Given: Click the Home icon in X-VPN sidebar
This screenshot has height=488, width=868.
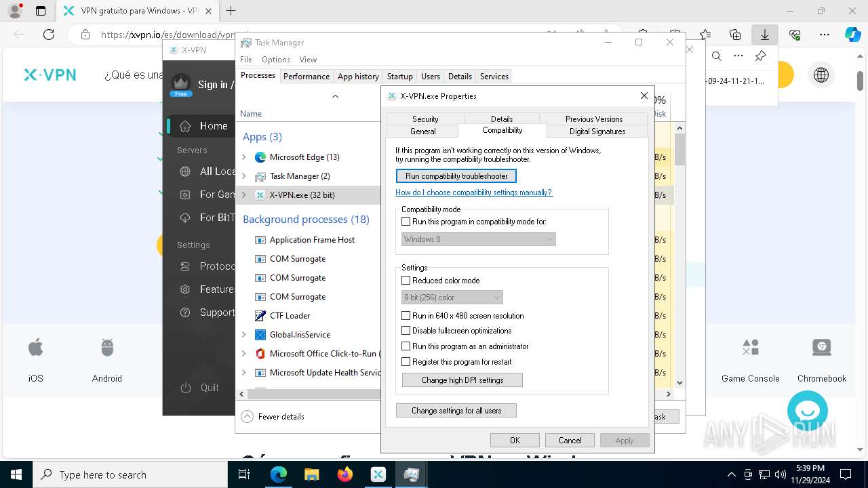Looking at the screenshot, I should [185, 126].
